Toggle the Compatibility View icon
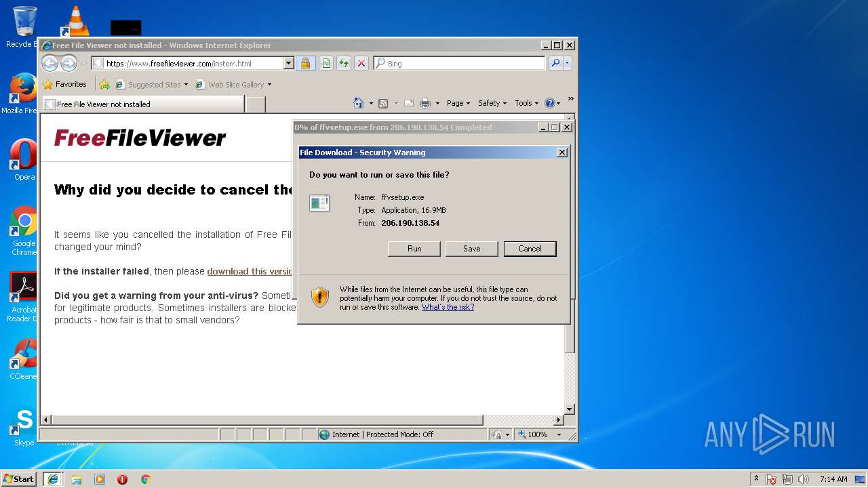This screenshot has height=488, width=868. (326, 63)
